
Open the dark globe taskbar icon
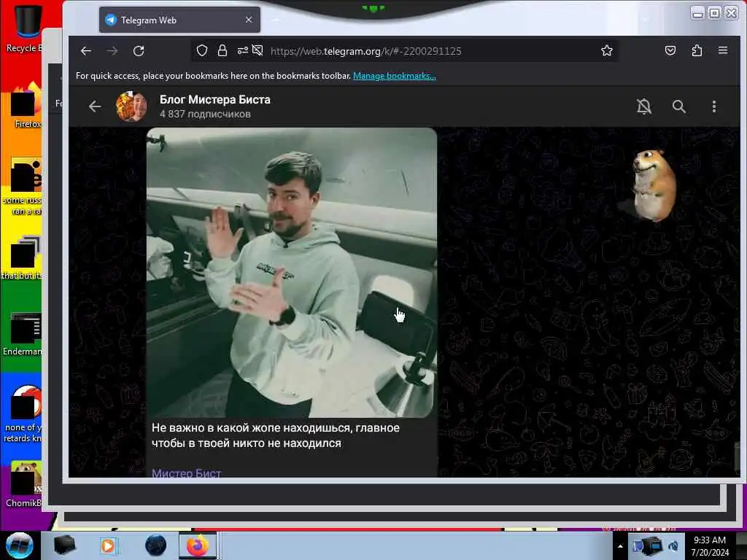[x=155, y=545]
